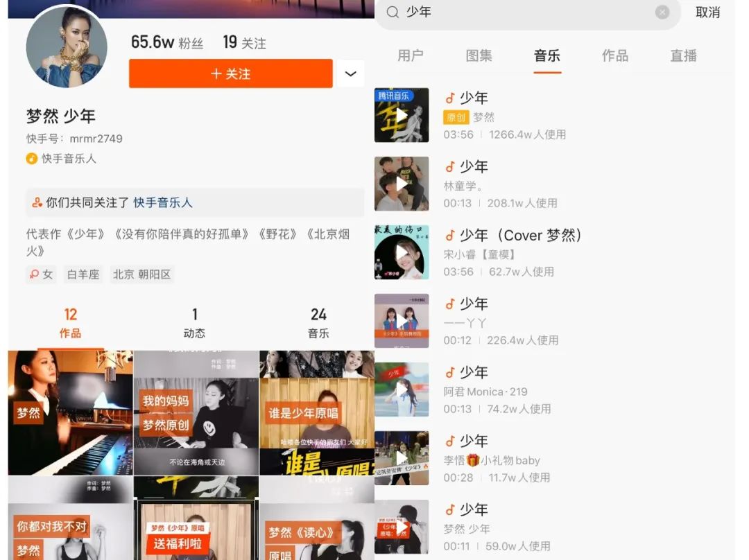Click the 快手号: mrmr2749 ID text

pyautogui.click(x=74, y=139)
